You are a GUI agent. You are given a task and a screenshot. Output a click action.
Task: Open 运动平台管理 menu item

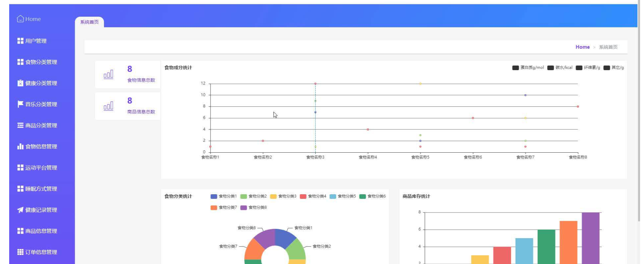[x=42, y=168]
